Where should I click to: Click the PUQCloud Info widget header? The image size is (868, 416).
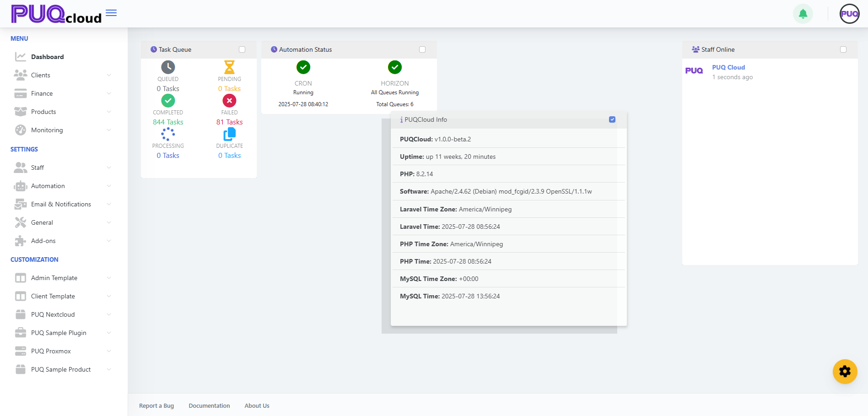[x=509, y=119]
